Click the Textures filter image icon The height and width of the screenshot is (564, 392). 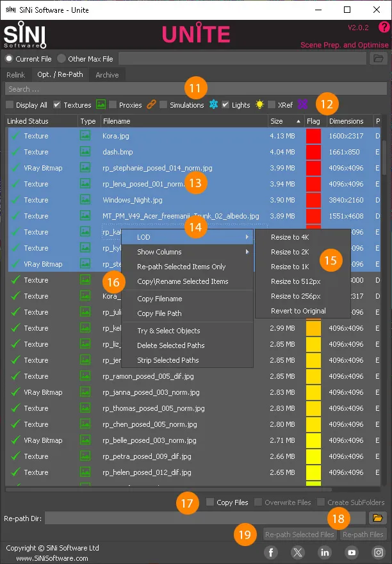pos(101,104)
